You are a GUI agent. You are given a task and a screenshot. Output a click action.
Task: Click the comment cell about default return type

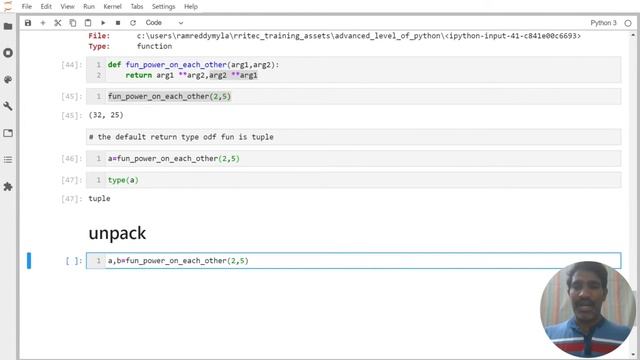click(x=353, y=137)
